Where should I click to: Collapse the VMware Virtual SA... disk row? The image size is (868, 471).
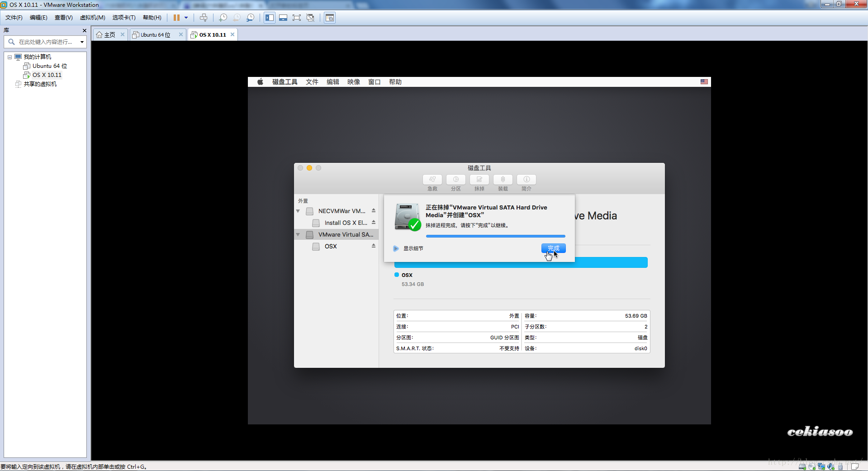click(x=298, y=235)
